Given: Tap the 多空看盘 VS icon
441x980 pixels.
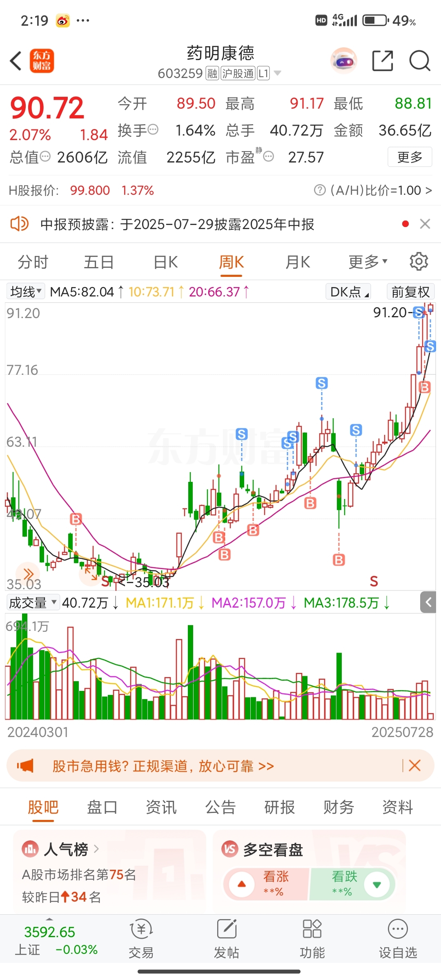Looking at the screenshot, I should point(229,850).
